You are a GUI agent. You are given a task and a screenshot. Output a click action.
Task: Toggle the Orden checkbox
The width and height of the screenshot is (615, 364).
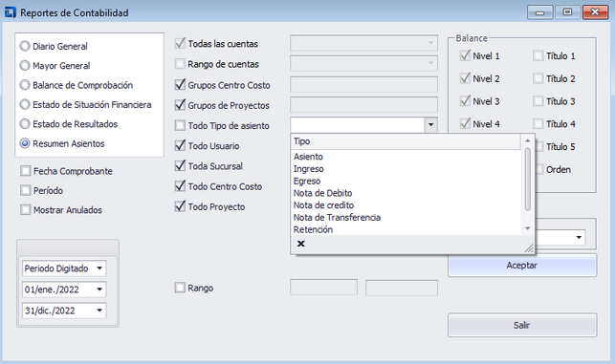tap(539, 169)
